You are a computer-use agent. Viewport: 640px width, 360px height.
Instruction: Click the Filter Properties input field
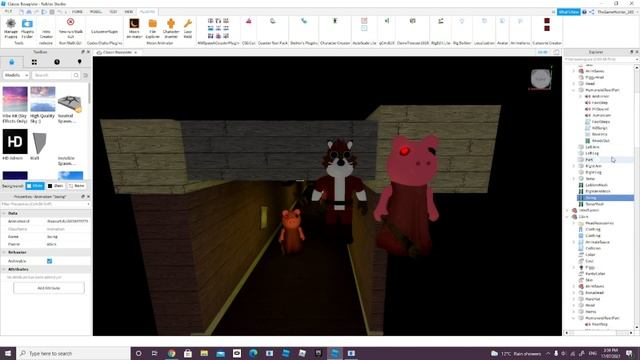[x=46, y=204]
